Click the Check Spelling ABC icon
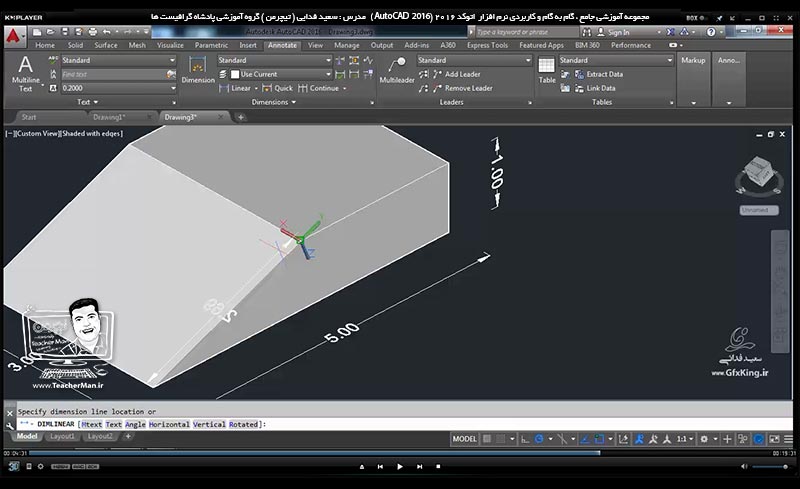 pyautogui.click(x=53, y=60)
